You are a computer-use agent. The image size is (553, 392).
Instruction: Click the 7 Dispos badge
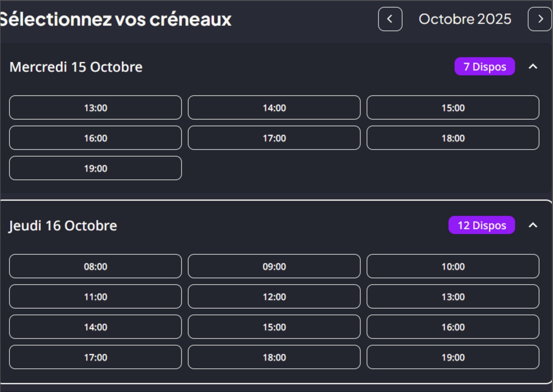coord(485,67)
